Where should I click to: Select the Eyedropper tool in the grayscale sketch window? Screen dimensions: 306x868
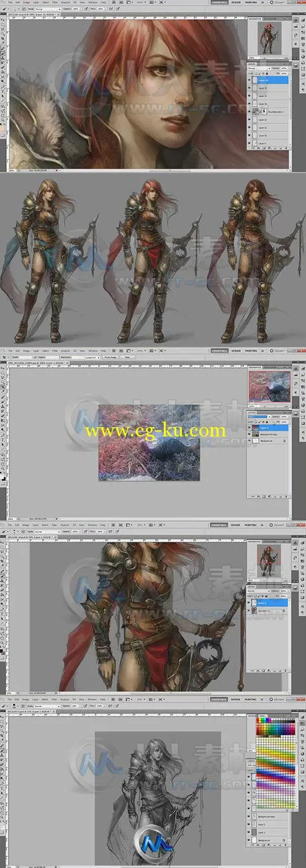(x=4, y=739)
